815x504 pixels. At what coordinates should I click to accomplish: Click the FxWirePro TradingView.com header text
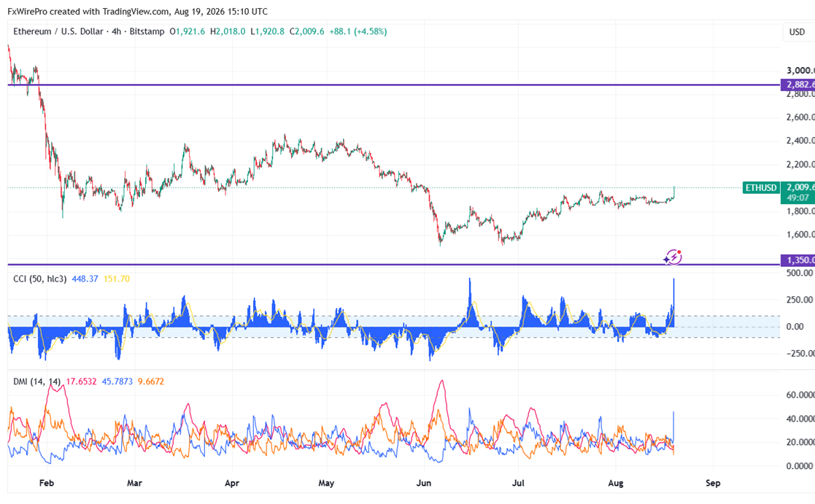click(138, 12)
